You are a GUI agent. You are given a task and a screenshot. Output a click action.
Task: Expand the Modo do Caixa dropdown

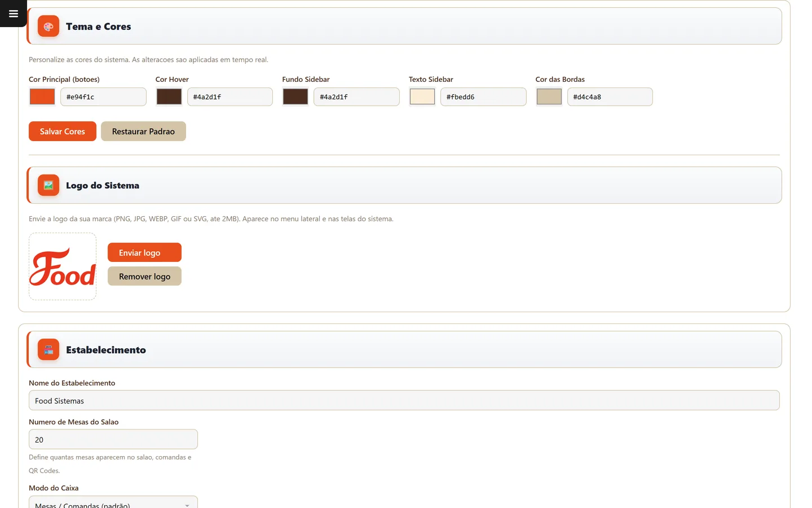(x=113, y=502)
